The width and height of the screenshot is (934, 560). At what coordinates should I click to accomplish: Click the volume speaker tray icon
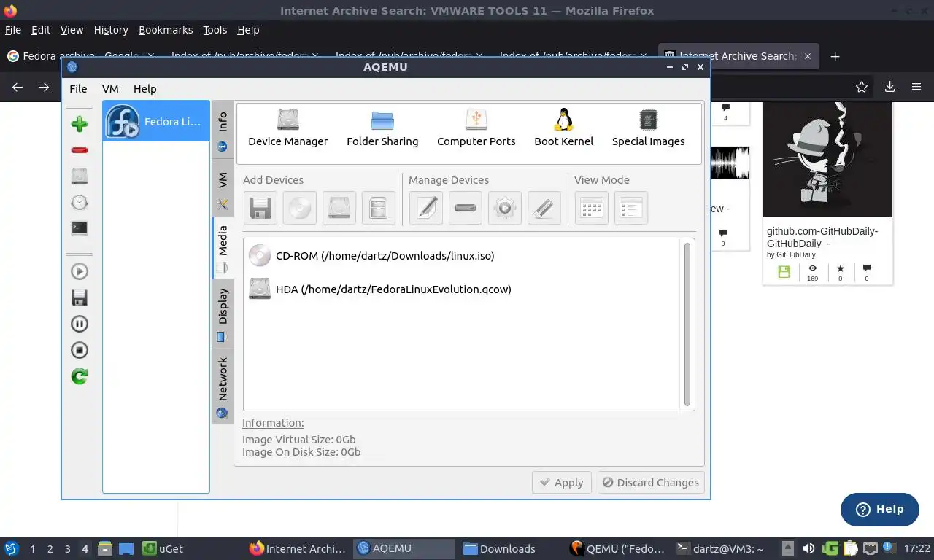click(808, 548)
